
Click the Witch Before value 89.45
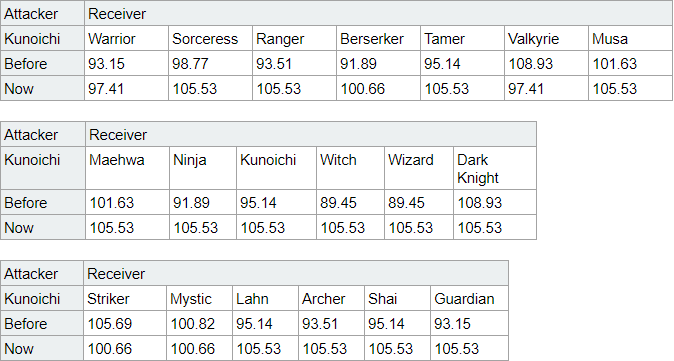[x=350, y=202]
